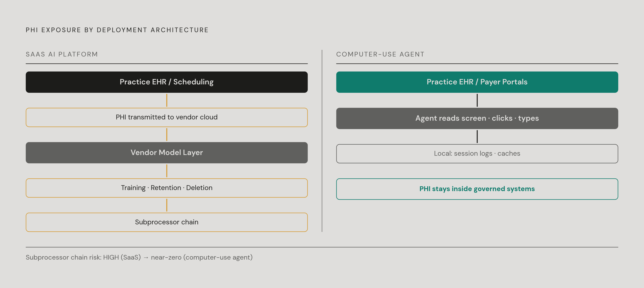The image size is (644, 288).
Task: Click the 'PHI EXPOSURE BY DEPLOYMENT ARCHITECTURE' title
Action: click(117, 30)
